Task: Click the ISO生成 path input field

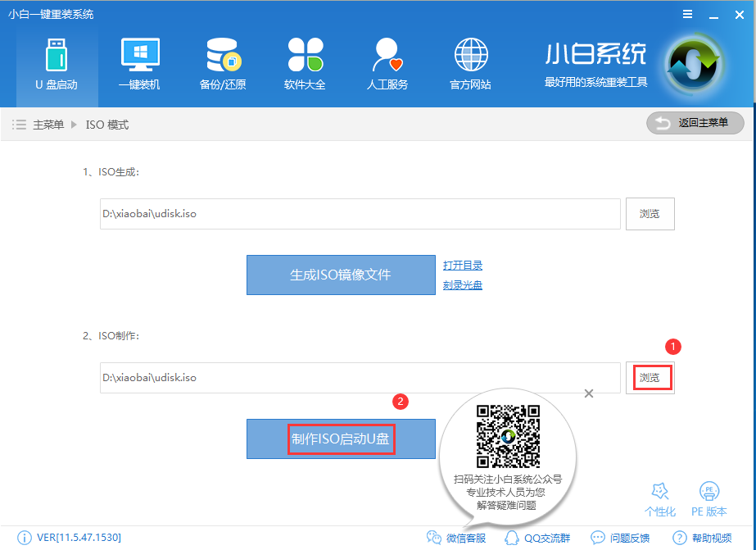Action: click(360, 214)
